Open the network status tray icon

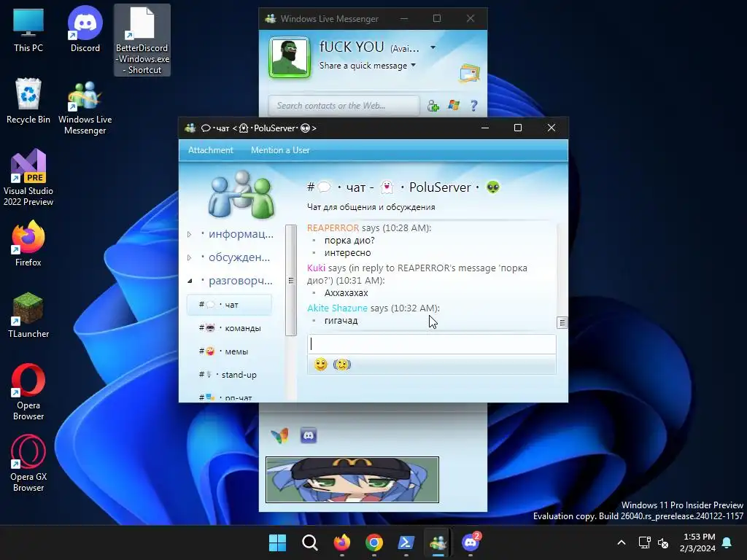[645, 542]
